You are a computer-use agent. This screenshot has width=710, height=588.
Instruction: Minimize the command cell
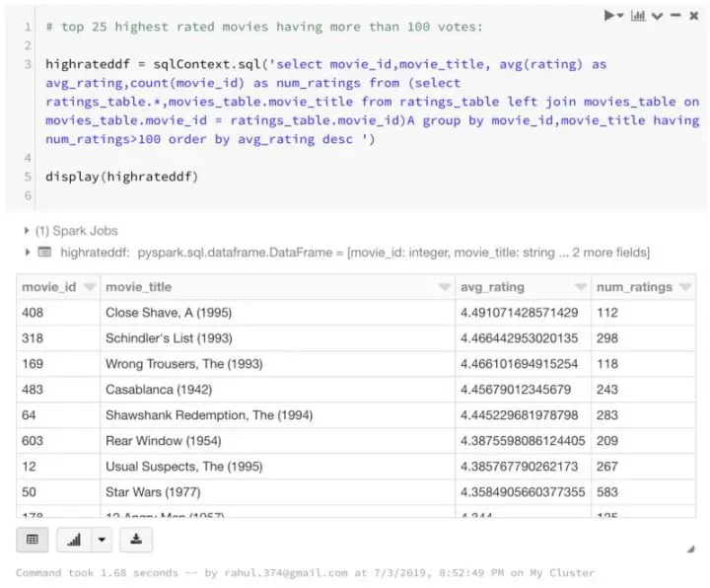[x=674, y=16]
